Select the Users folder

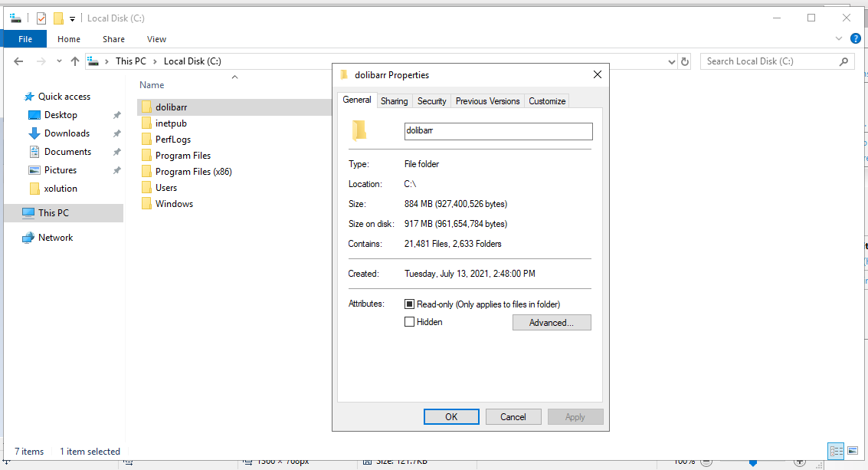tap(166, 187)
